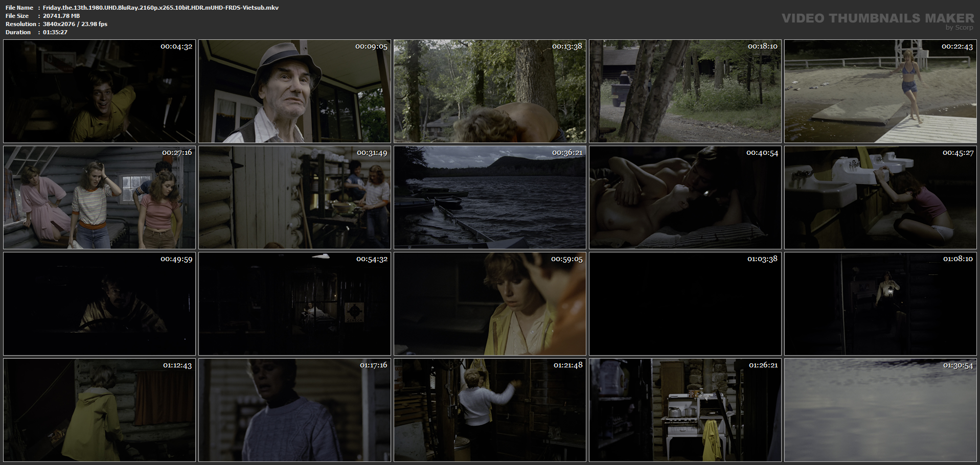Click the resolution value 3840x2076 / 23.98 fps
This screenshot has width=980, height=465.
(75, 24)
